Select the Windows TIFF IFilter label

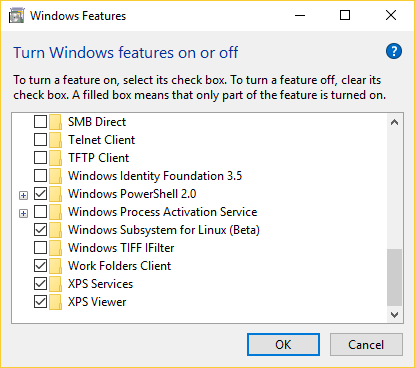pyautogui.click(x=121, y=248)
